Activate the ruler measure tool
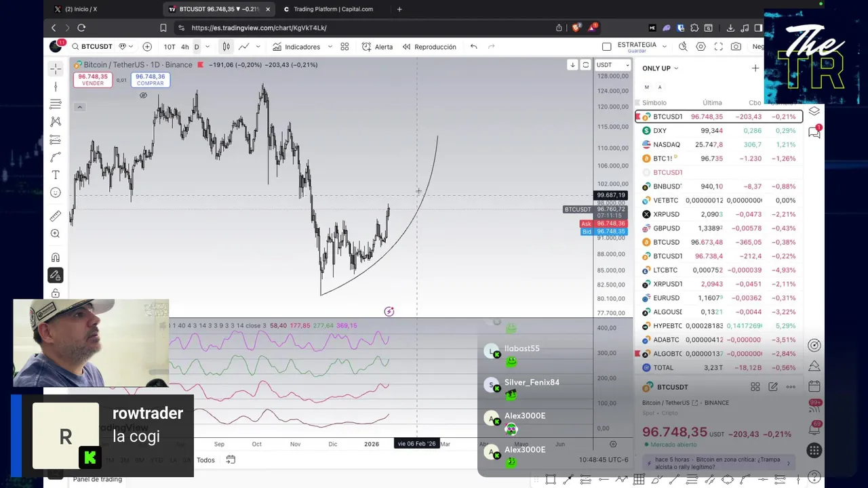 (56, 216)
